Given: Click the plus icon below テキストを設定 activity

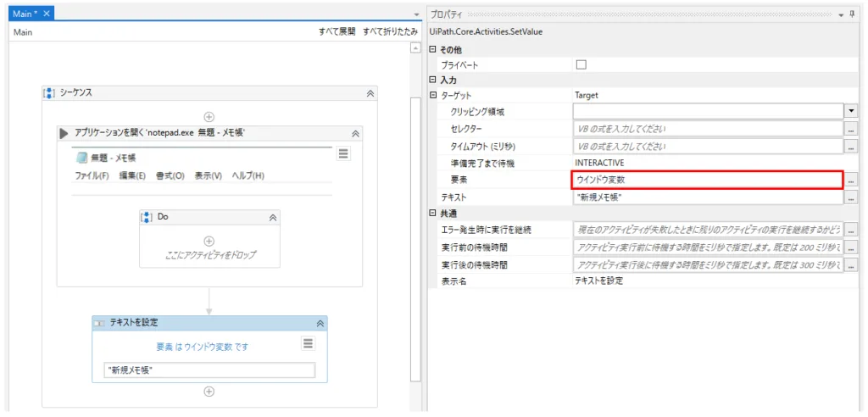Looking at the screenshot, I should [x=209, y=391].
